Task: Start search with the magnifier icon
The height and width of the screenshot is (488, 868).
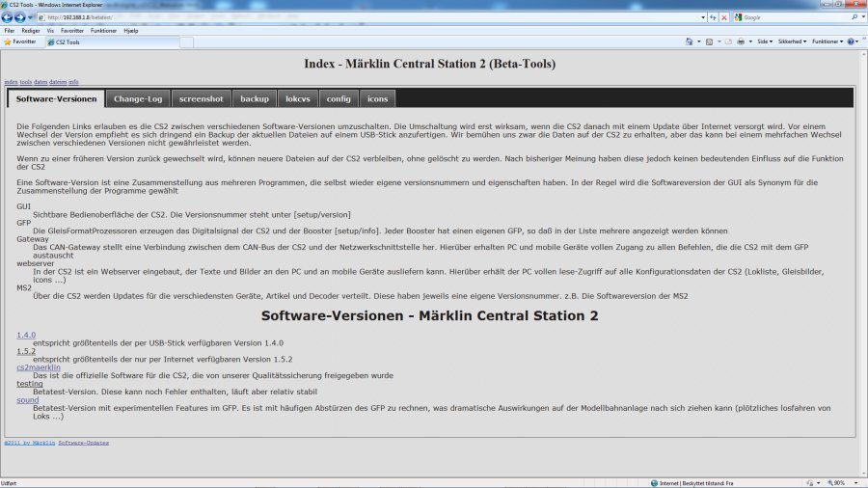Action: (854, 17)
